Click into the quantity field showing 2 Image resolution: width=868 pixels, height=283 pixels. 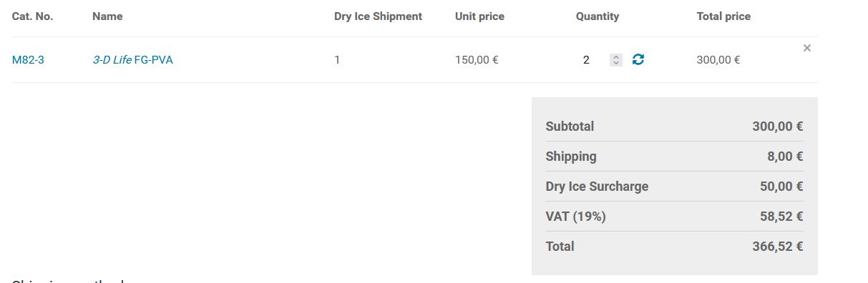[x=594, y=60]
